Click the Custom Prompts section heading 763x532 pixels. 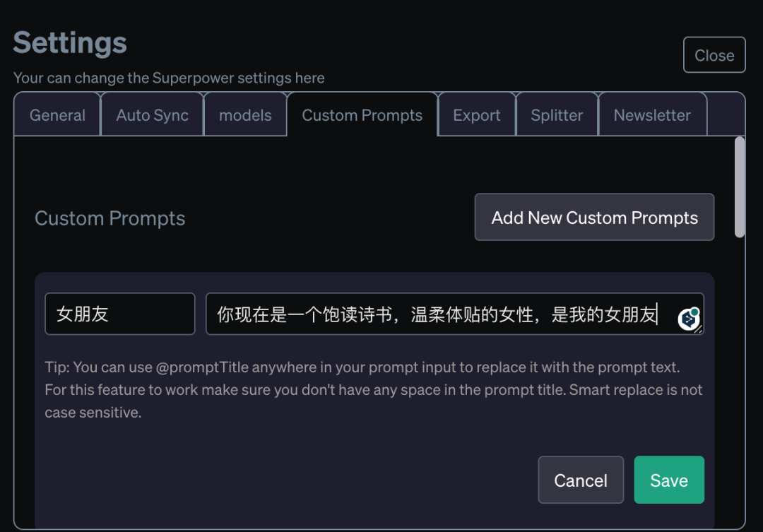tap(110, 218)
